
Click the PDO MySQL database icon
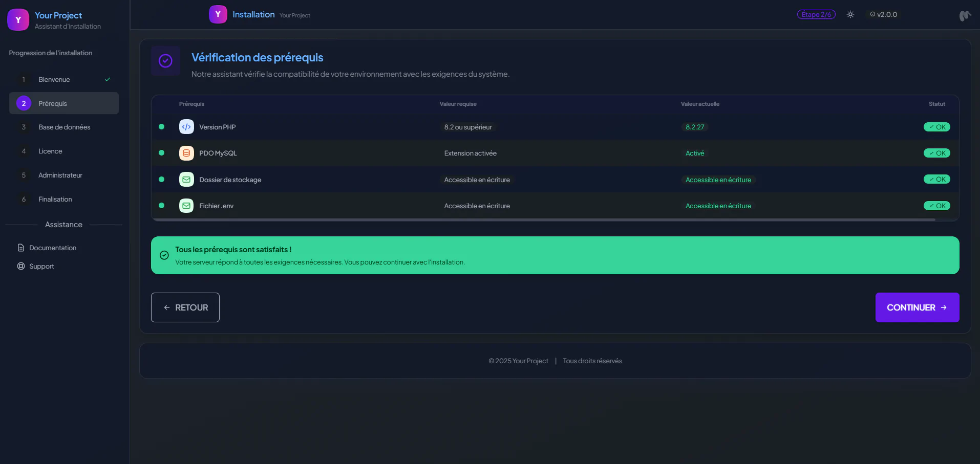[x=186, y=153]
